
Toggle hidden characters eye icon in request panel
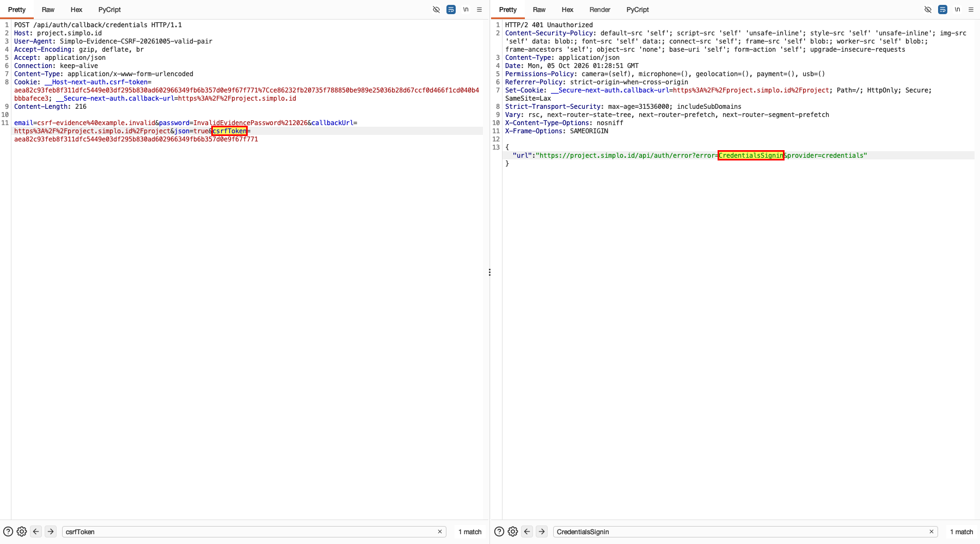click(x=436, y=10)
